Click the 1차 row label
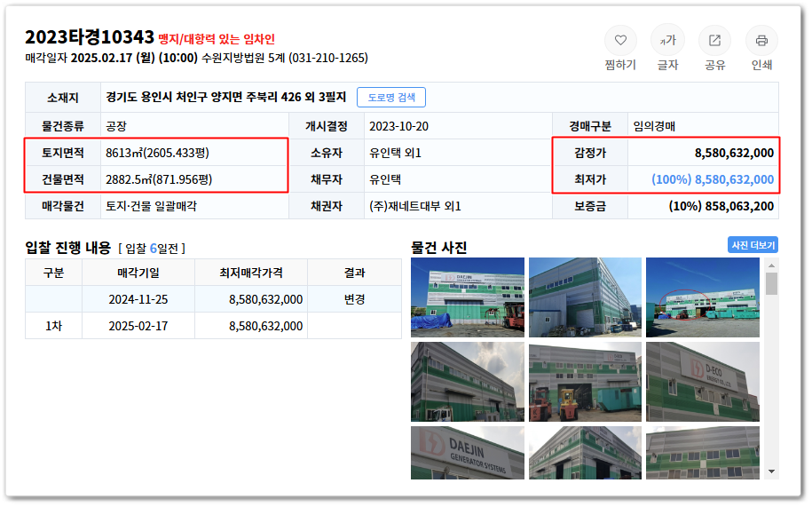The image size is (812, 507). [x=53, y=326]
